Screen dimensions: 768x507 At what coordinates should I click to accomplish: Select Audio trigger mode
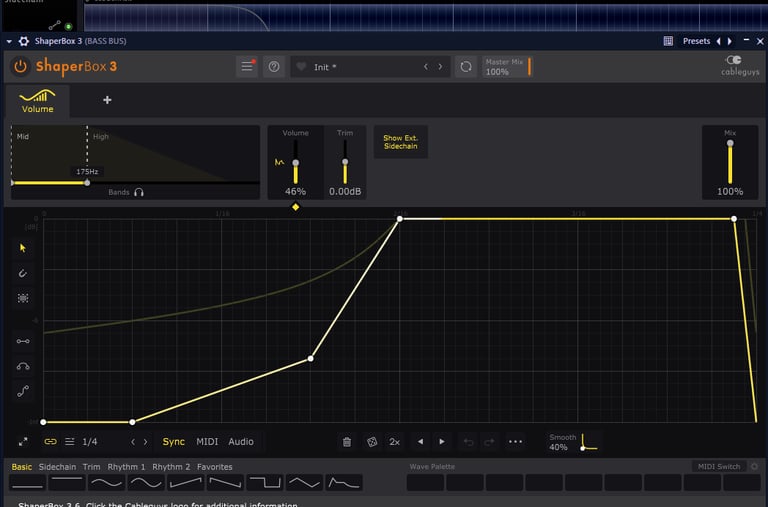(241, 442)
